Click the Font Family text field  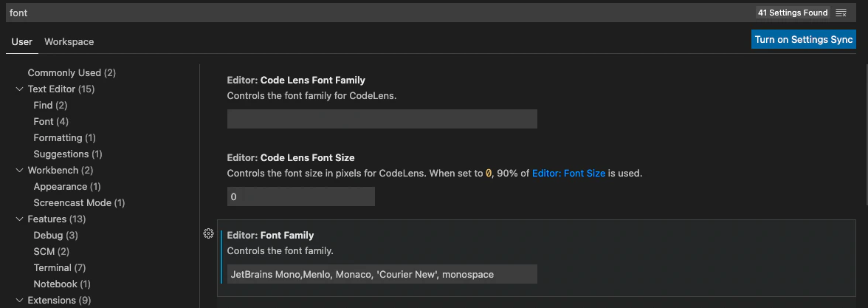pyautogui.click(x=382, y=274)
